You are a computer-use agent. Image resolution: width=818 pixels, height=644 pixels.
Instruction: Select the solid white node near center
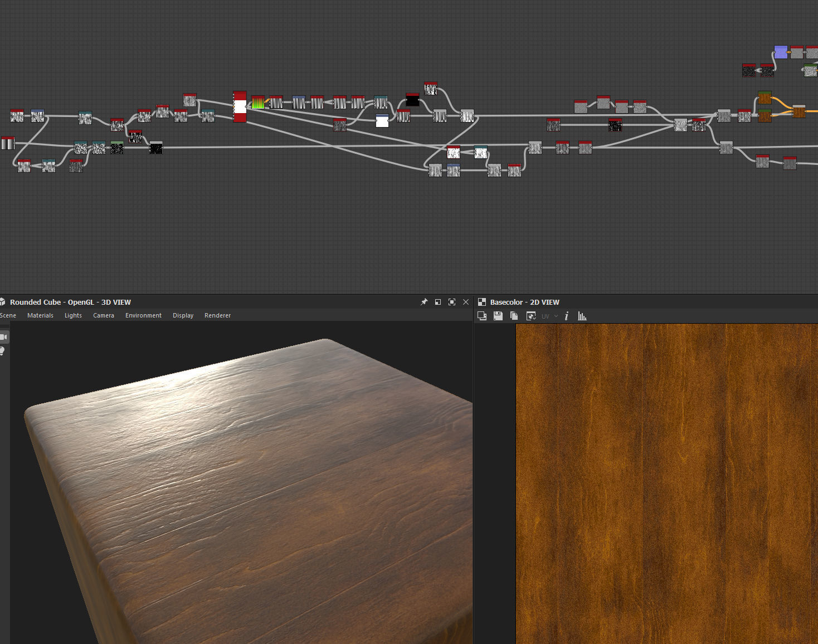click(382, 120)
